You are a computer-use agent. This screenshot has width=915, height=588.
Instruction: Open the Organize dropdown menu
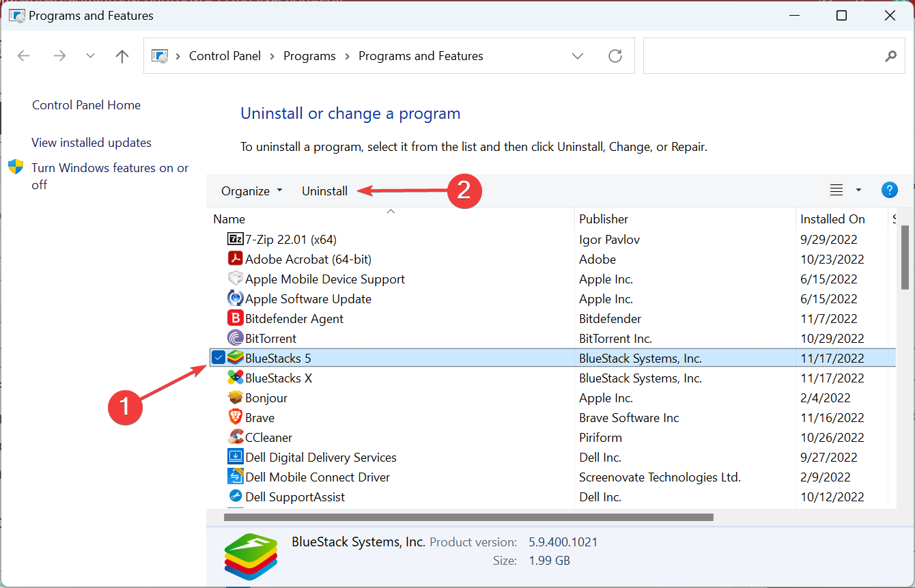pyautogui.click(x=251, y=191)
